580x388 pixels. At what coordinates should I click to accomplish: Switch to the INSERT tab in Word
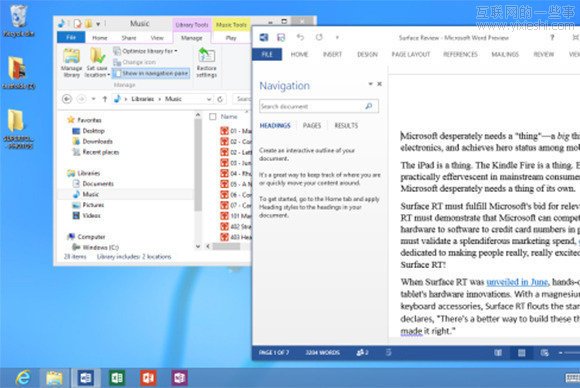coord(332,54)
